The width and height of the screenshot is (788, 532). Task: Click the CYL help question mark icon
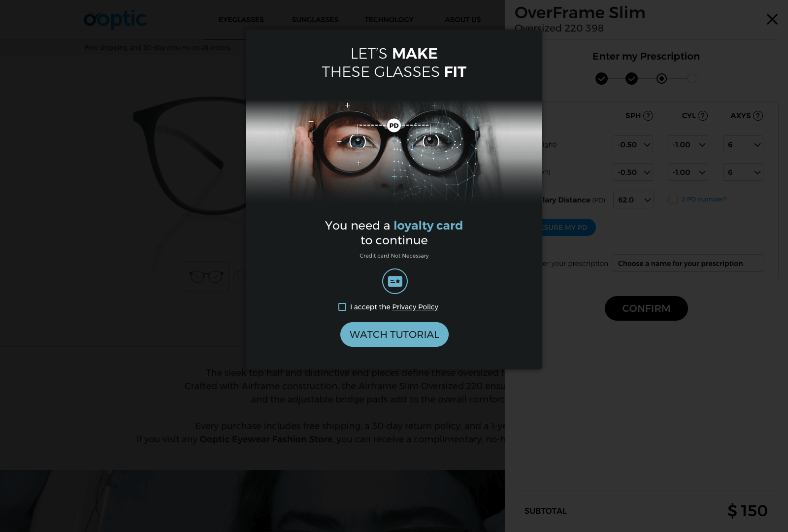pos(703,116)
